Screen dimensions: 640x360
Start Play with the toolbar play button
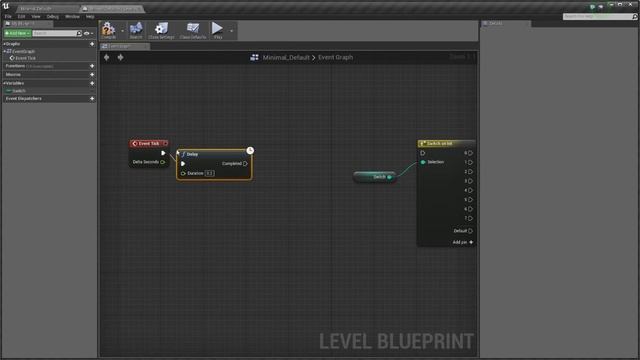(x=218, y=31)
